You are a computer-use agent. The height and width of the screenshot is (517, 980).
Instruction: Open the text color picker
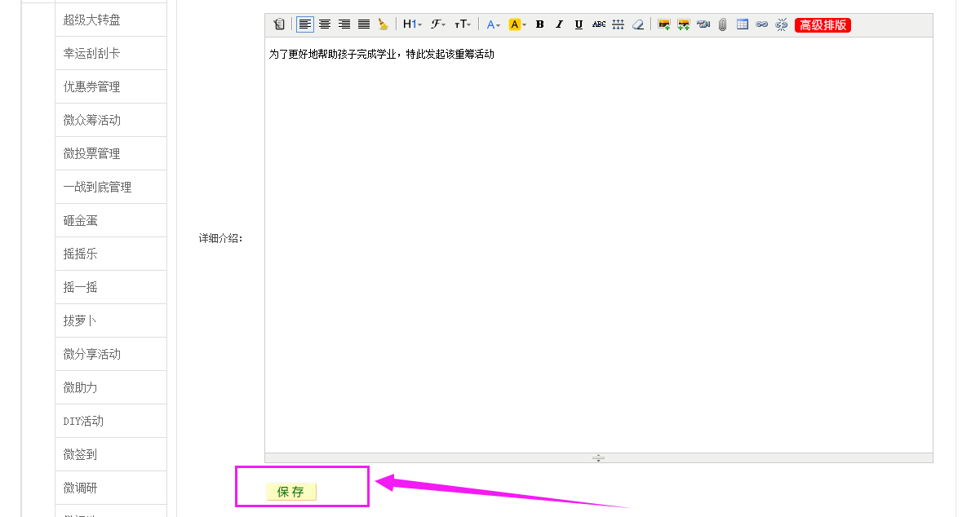(x=494, y=24)
